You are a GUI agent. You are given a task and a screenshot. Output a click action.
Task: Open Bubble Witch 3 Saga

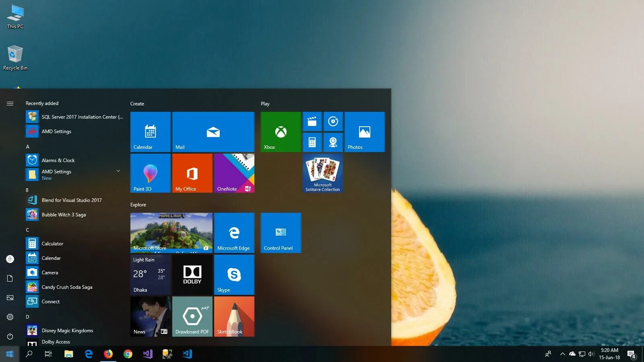point(75,215)
